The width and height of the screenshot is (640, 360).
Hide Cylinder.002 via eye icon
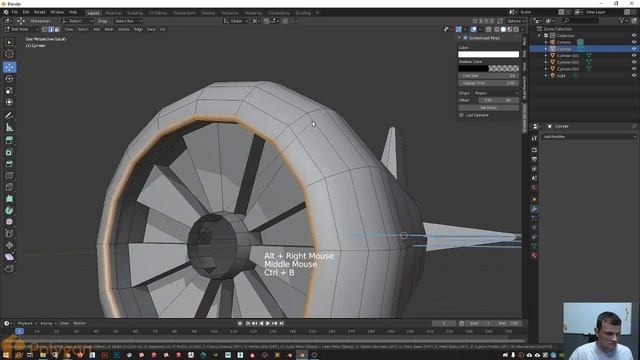coord(634,62)
